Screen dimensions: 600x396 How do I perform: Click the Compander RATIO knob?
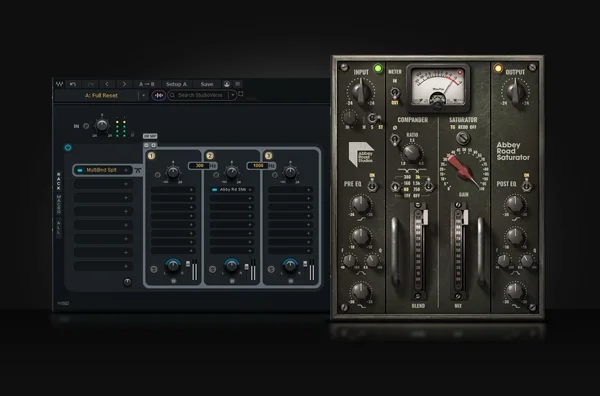[x=412, y=154]
